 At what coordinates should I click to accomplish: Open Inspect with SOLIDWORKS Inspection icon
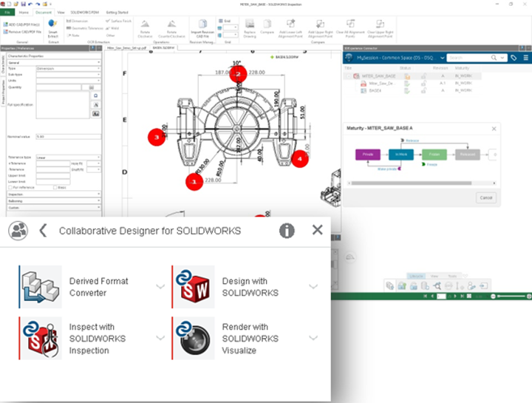40,338
